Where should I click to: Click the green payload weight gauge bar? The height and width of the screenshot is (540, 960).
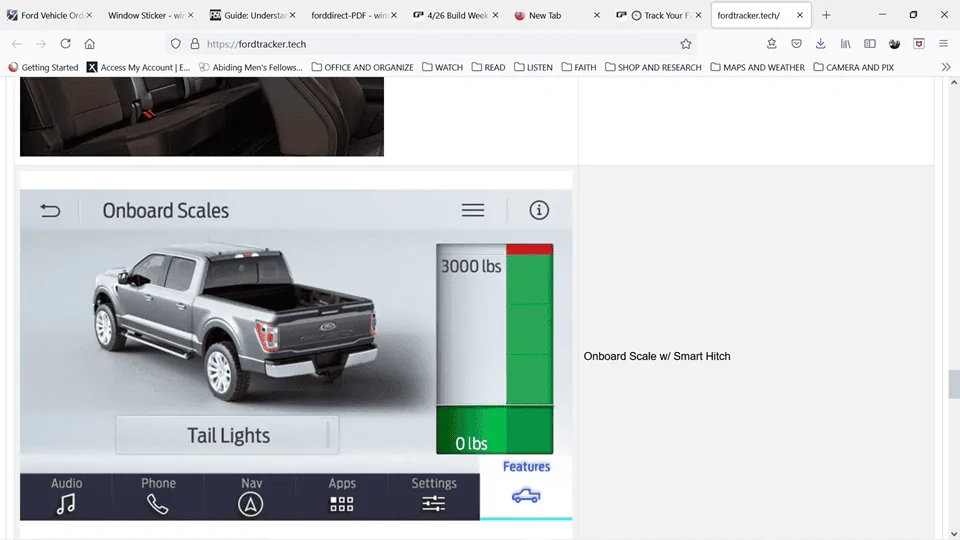[x=530, y=329]
